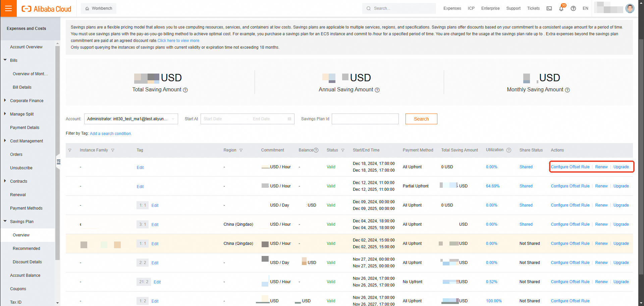Click the End Date field
This screenshot has width=644, height=306.
[268, 119]
